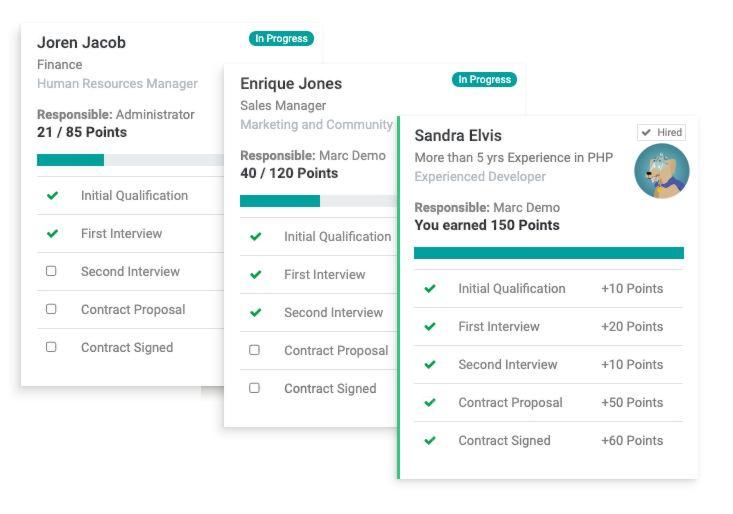Click Sandra Elvis's avatar picture
This screenshot has width=733, height=514.
coord(661,171)
